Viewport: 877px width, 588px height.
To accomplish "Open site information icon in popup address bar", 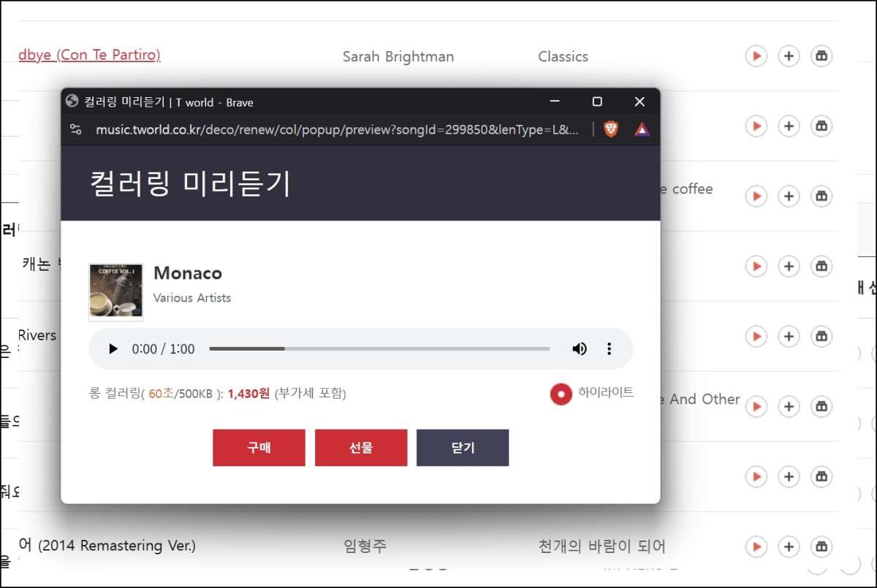I will [x=75, y=129].
